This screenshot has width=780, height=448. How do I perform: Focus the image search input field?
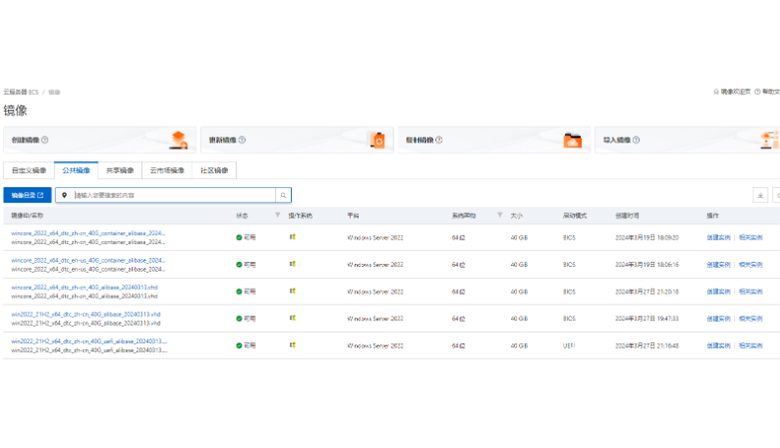point(174,195)
